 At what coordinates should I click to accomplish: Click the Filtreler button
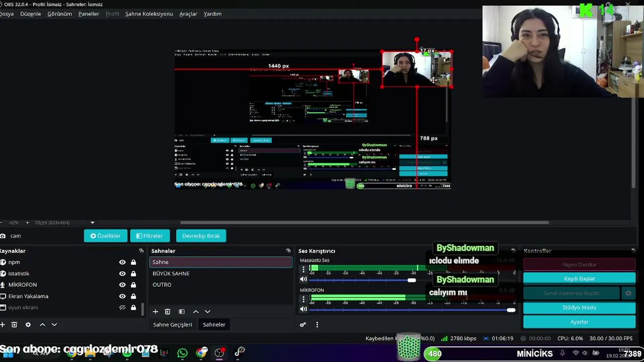pyautogui.click(x=149, y=236)
